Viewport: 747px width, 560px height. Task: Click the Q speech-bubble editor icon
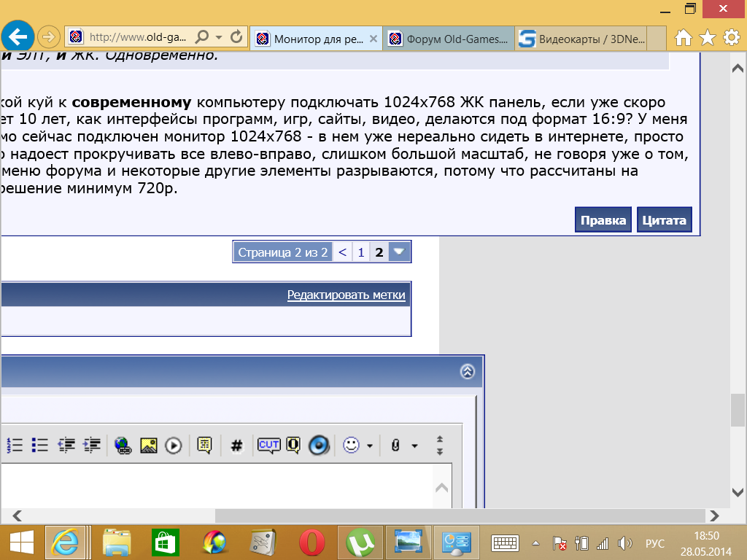point(293,446)
